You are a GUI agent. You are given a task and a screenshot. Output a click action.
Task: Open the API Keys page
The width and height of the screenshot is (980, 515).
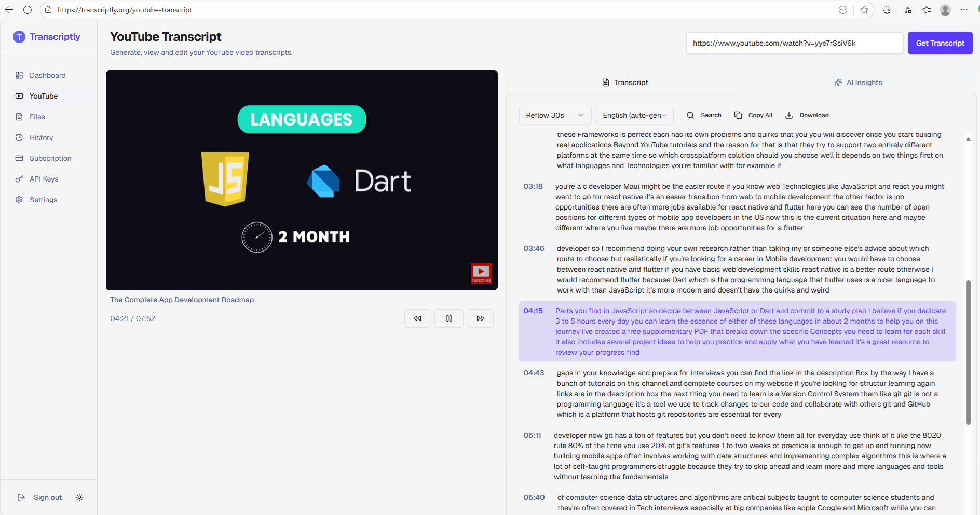coord(44,179)
